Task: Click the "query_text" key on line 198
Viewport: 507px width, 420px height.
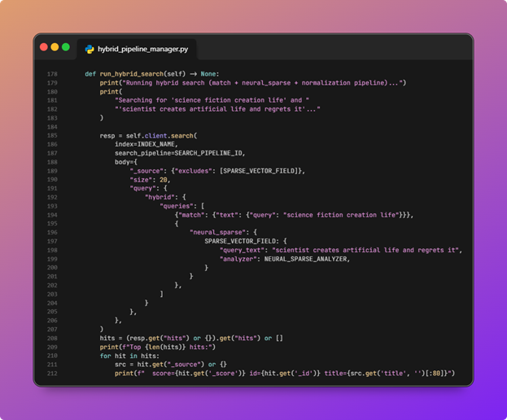Action: 242,250
